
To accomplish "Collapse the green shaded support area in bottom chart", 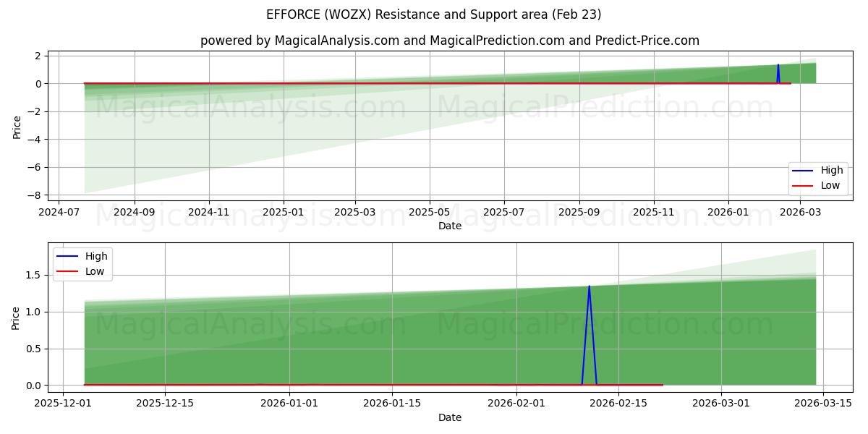I will click(362, 340).
